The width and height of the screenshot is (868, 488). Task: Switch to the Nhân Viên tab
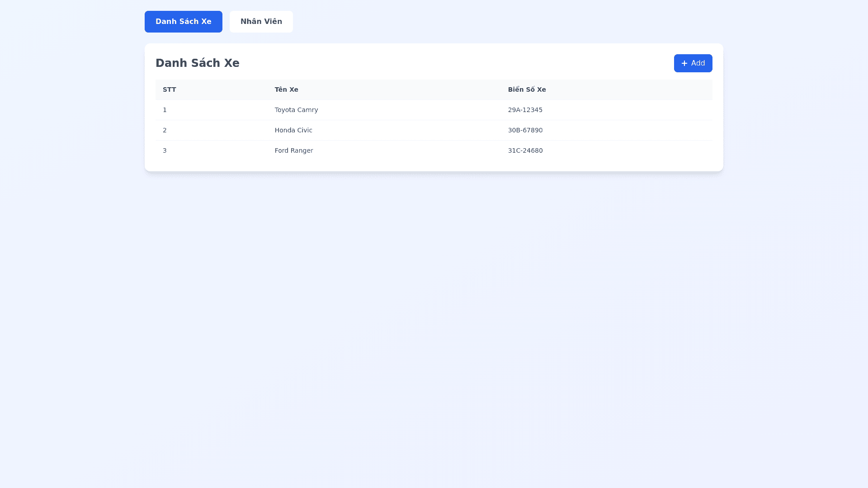[x=261, y=22]
